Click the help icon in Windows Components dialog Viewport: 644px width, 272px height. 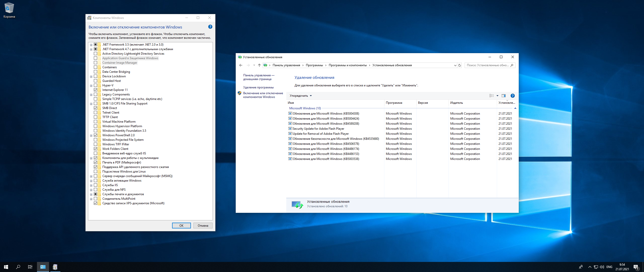(x=210, y=27)
